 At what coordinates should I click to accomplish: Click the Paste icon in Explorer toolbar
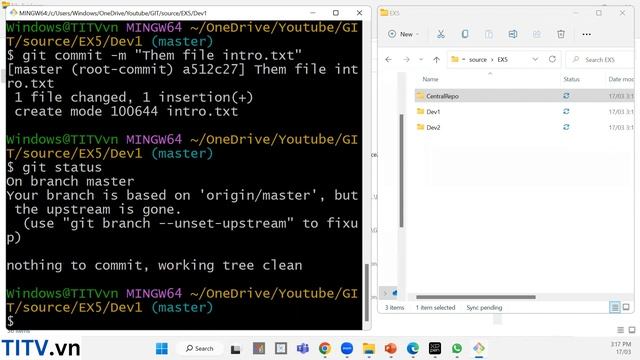pyautogui.click(x=489, y=34)
